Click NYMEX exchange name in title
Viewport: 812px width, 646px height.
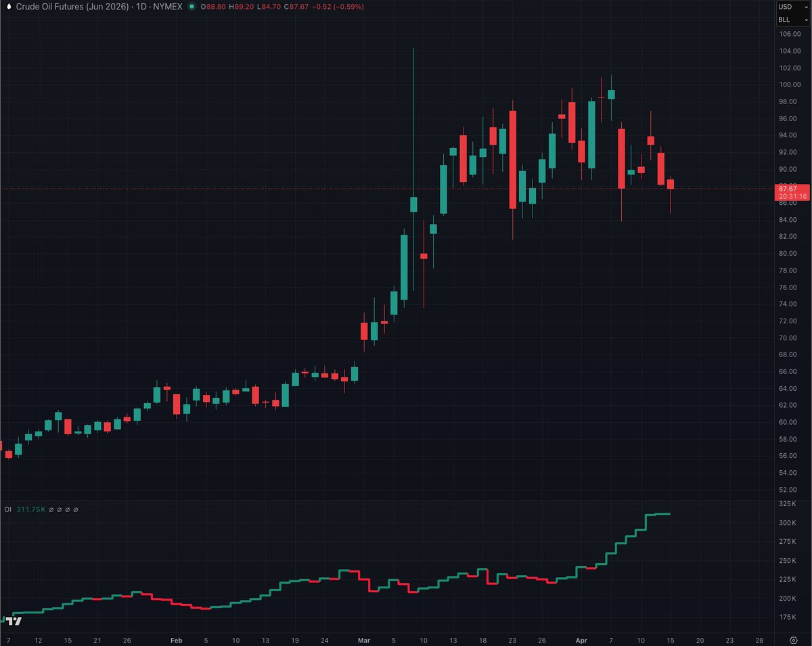[x=166, y=7]
